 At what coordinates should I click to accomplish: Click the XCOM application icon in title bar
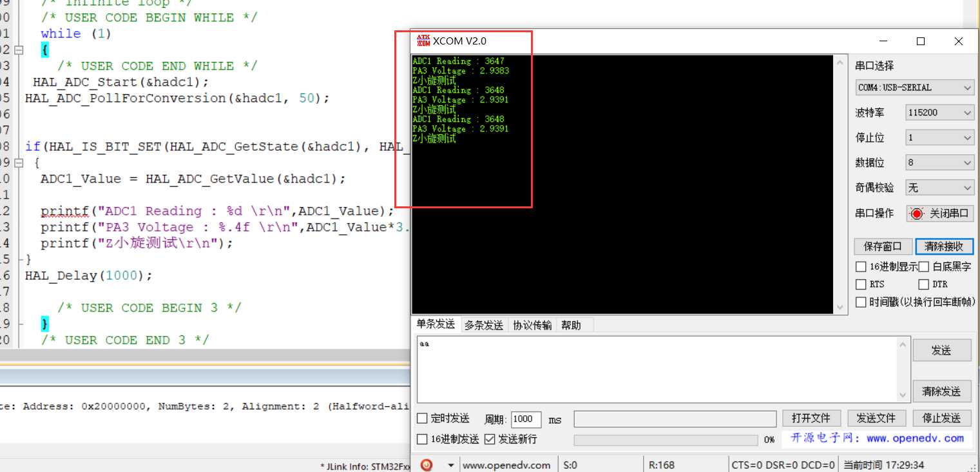[x=423, y=41]
